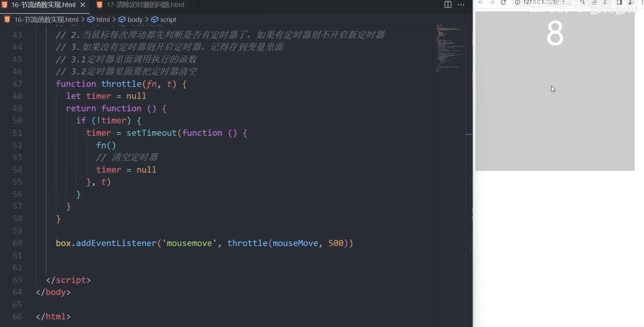The image size is (644, 327).
Task: Open the browser profile avatar
Action: click(x=631, y=3)
